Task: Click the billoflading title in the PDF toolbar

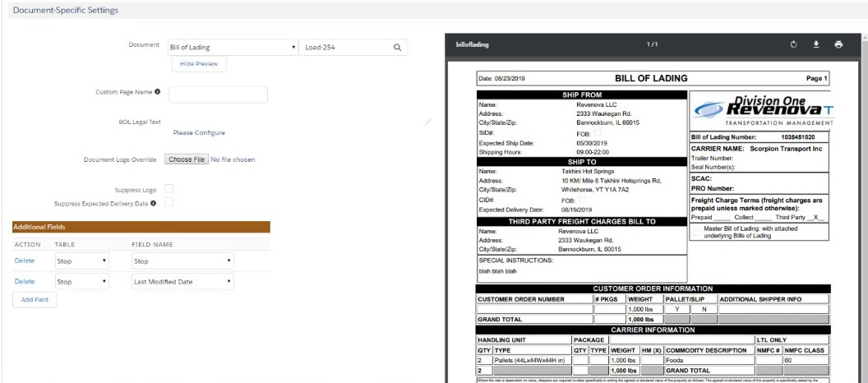Action: pos(472,45)
